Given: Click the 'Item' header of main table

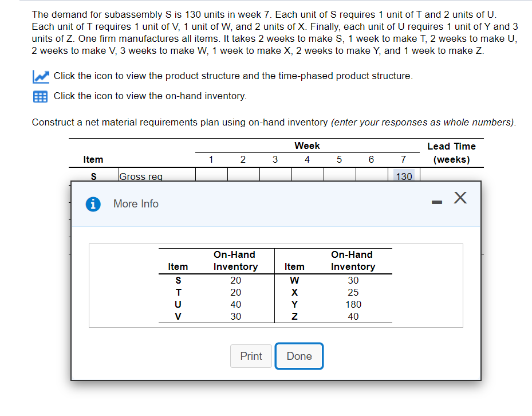Looking at the screenshot, I should (x=93, y=160).
